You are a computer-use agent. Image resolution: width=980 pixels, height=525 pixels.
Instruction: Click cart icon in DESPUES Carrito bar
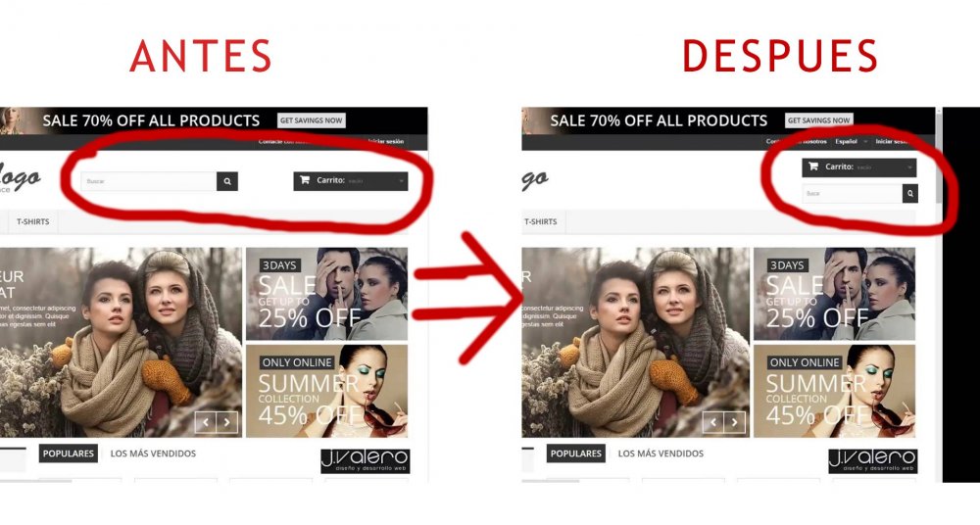(813, 167)
